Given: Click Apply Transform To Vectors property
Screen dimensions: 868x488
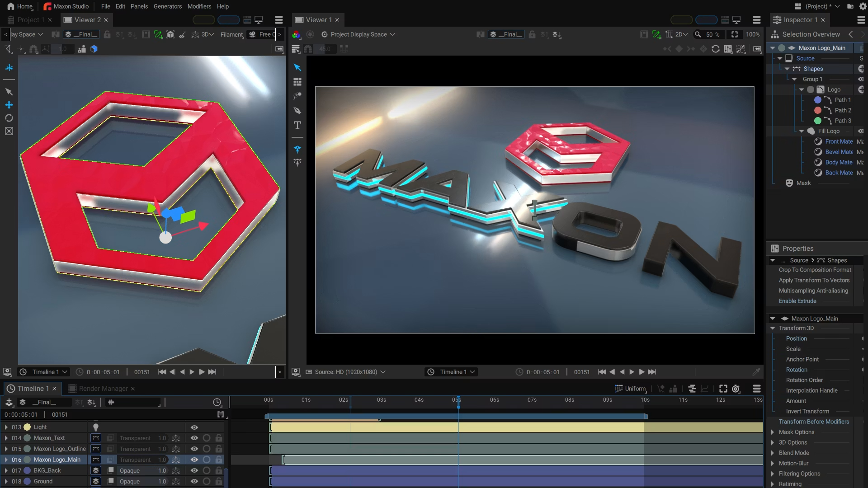Looking at the screenshot, I should tap(814, 280).
